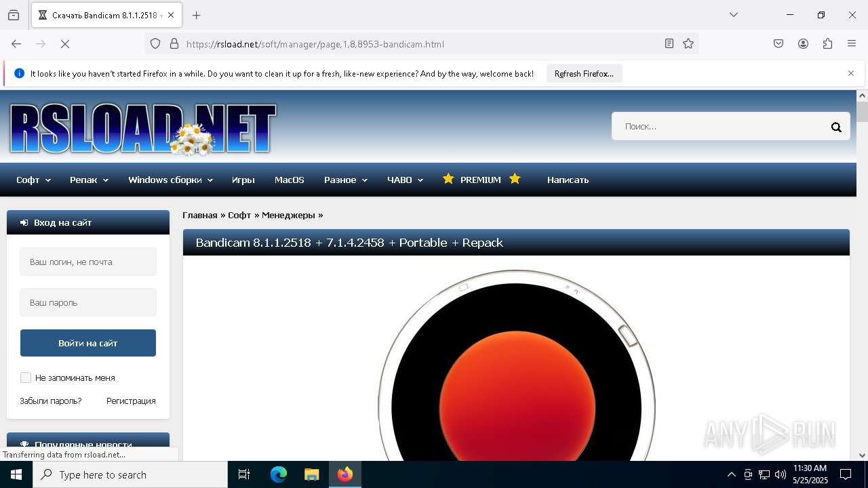Click the Bandicam logo image
Image resolution: width=868 pixels, height=488 pixels.
click(x=516, y=366)
